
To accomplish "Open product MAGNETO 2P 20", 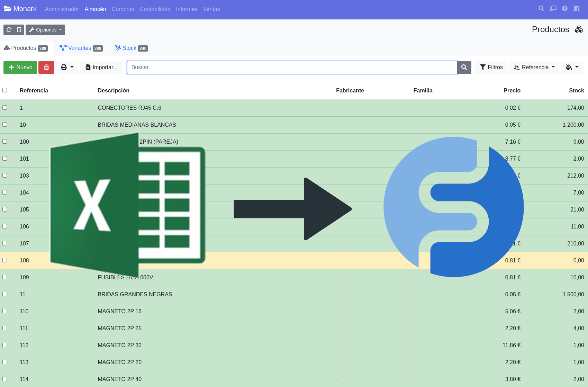I will click(120, 362).
